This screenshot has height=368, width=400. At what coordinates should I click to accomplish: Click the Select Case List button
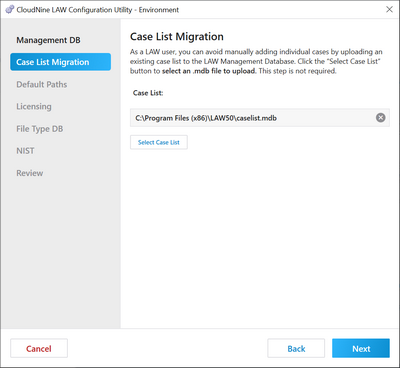159,142
